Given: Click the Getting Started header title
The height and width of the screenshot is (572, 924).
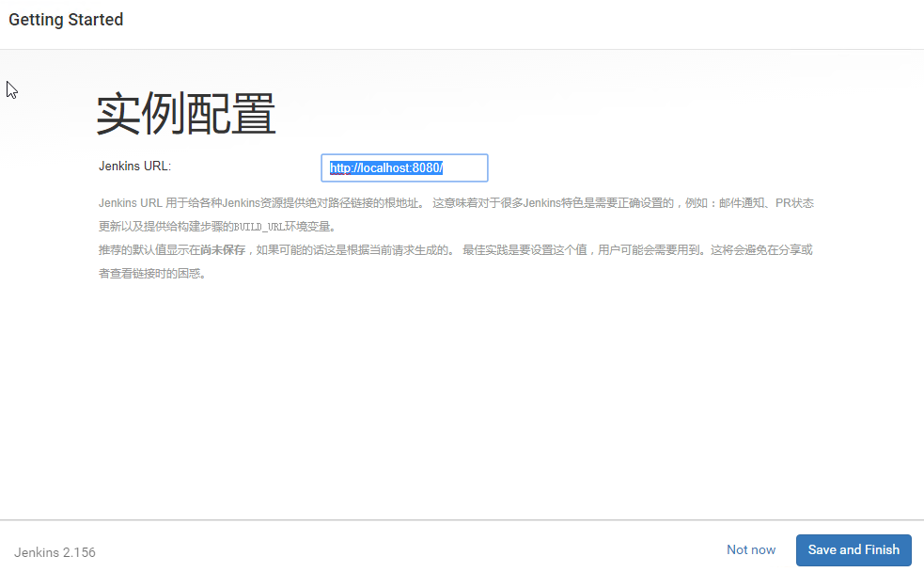Looking at the screenshot, I should (66, 20).
